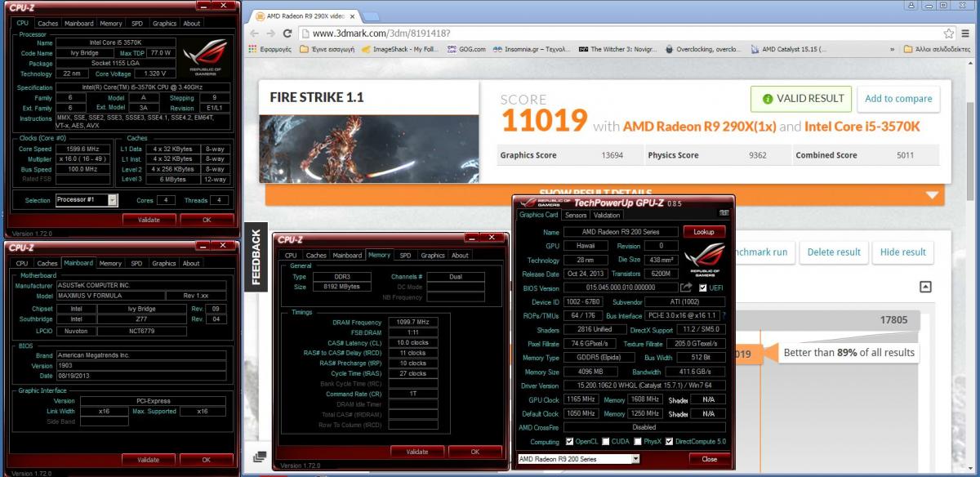Screen dimensions: 980x477
Task: Click the collapse arrow box icon on results page
Action: tap(925, 287)
